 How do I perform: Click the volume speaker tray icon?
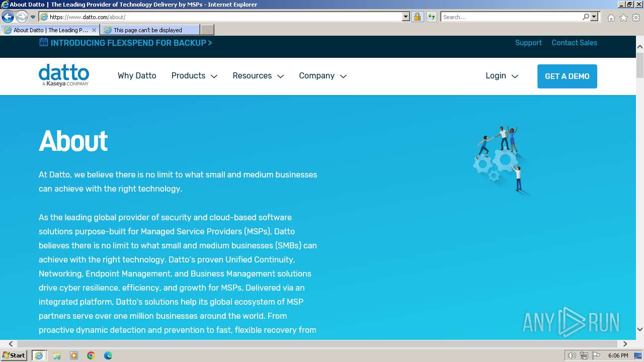pos(572,355)
